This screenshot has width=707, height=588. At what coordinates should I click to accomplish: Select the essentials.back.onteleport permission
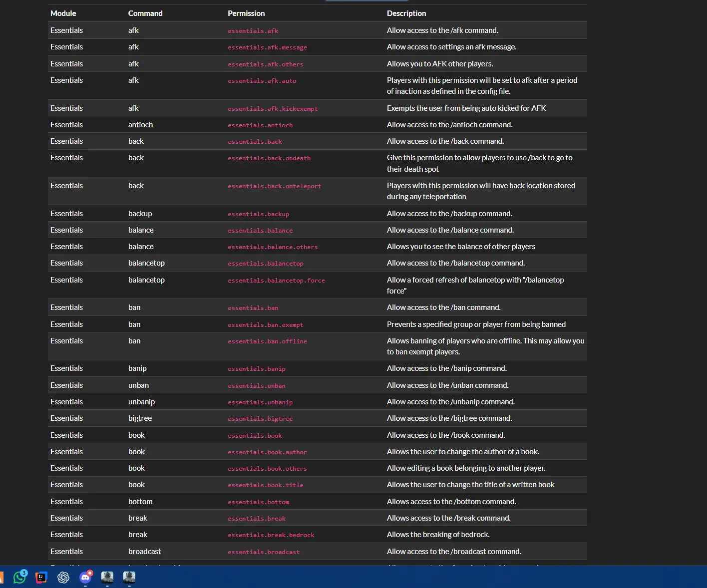275,186
